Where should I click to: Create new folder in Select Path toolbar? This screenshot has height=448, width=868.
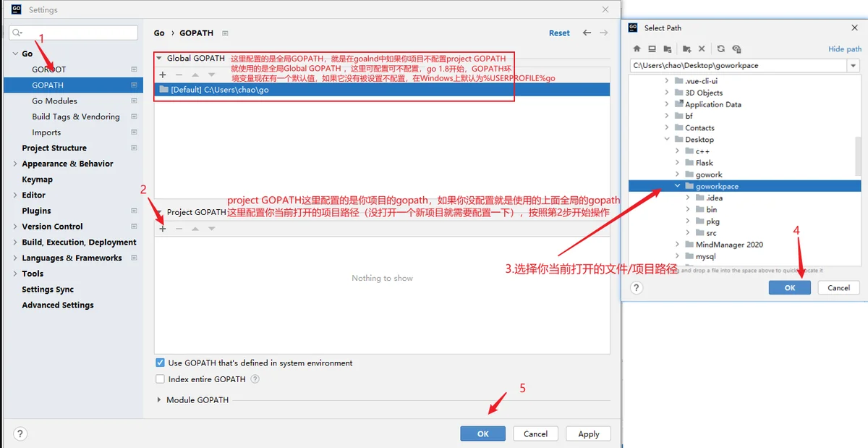click(x=687, y=49)
